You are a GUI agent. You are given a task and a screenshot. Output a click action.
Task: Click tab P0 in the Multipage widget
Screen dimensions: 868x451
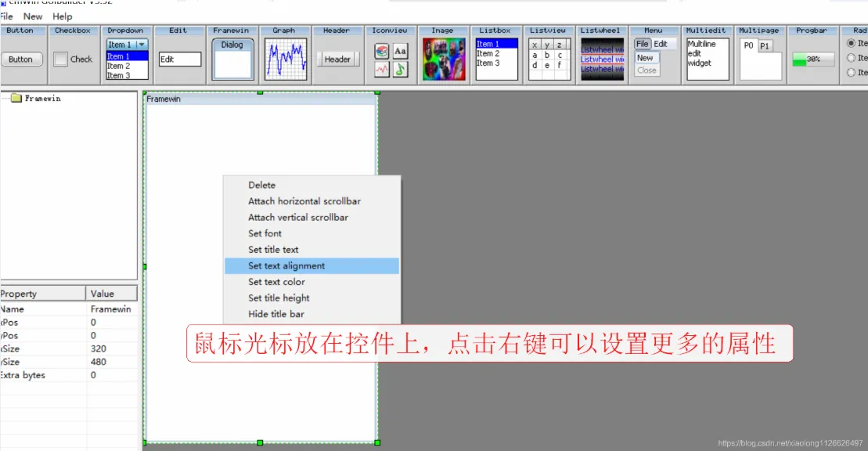coord(748,45)
